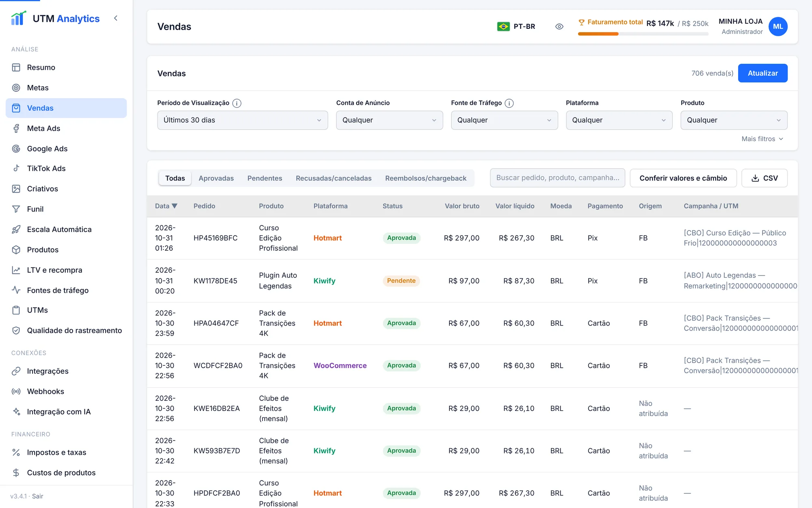This screenshot has width=812, height=508.
Task: Click the Vendas shopping bag icon
Action: click(x=16, y=108)
